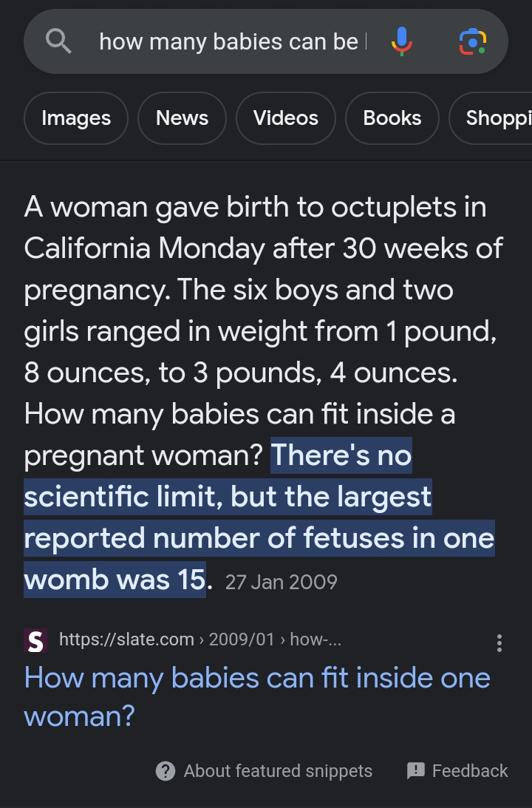
Task: Start voice search with microphone
Action: click(402, 41)
